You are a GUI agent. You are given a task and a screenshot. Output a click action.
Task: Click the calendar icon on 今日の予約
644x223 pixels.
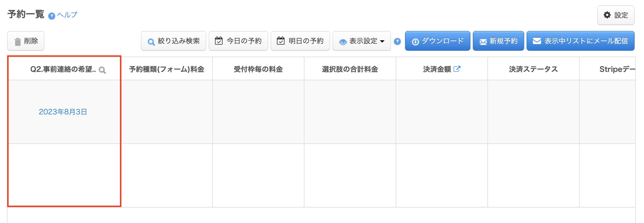(219, 41)
